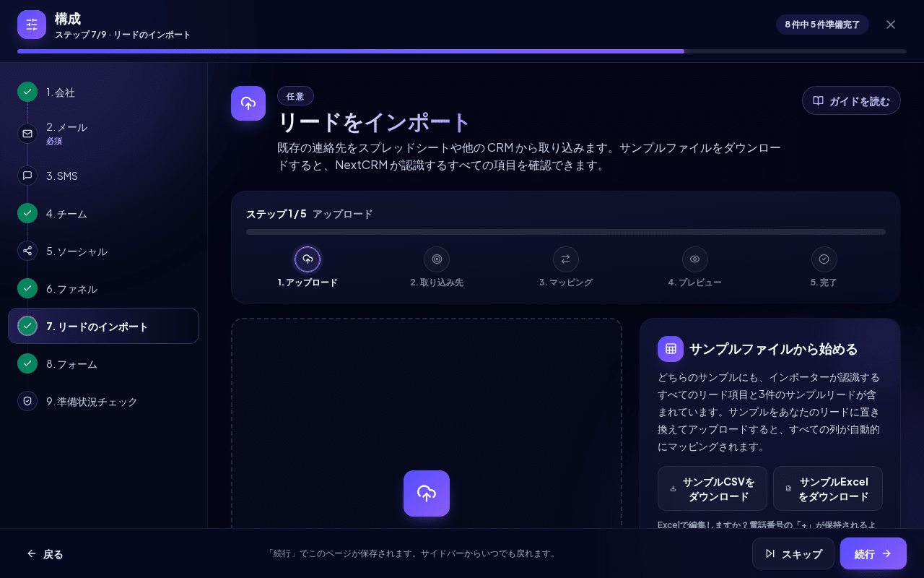Click the 必須 label under 2. メール
The height and width of the screenshot is (578, 924).
54,142
